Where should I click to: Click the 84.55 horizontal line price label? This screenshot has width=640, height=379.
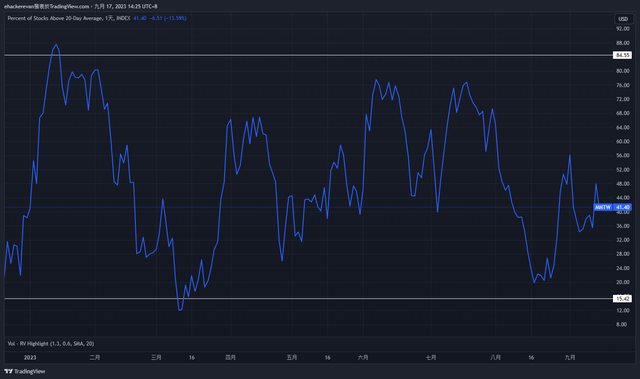pyautogui.click(x=622, y=55)
